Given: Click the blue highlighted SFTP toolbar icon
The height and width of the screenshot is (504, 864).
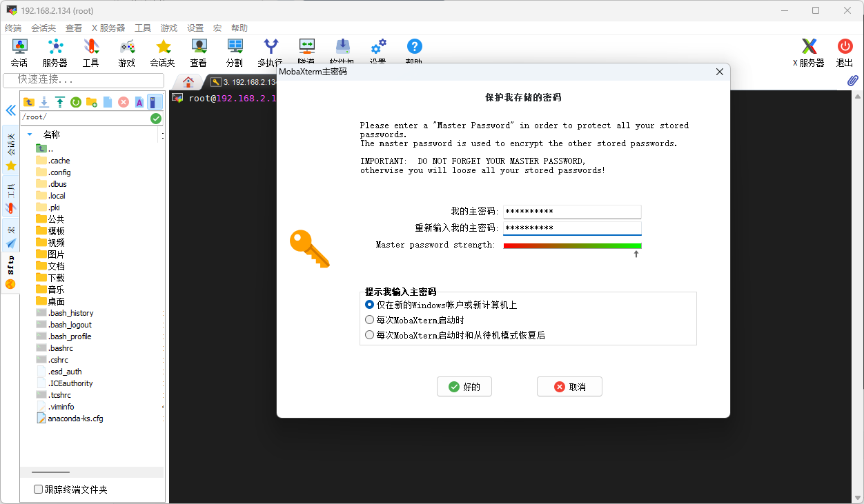Looking at the screenshot, I should click(155, 102).
